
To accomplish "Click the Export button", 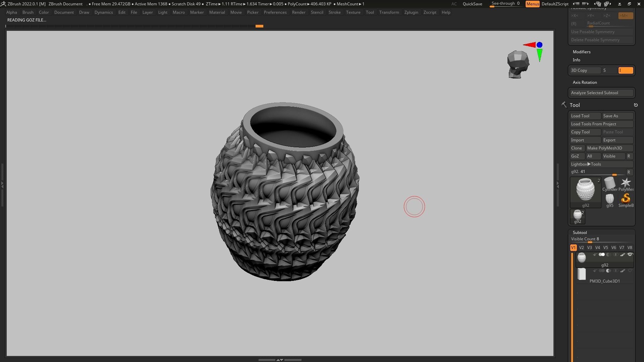I will (618, 140).
